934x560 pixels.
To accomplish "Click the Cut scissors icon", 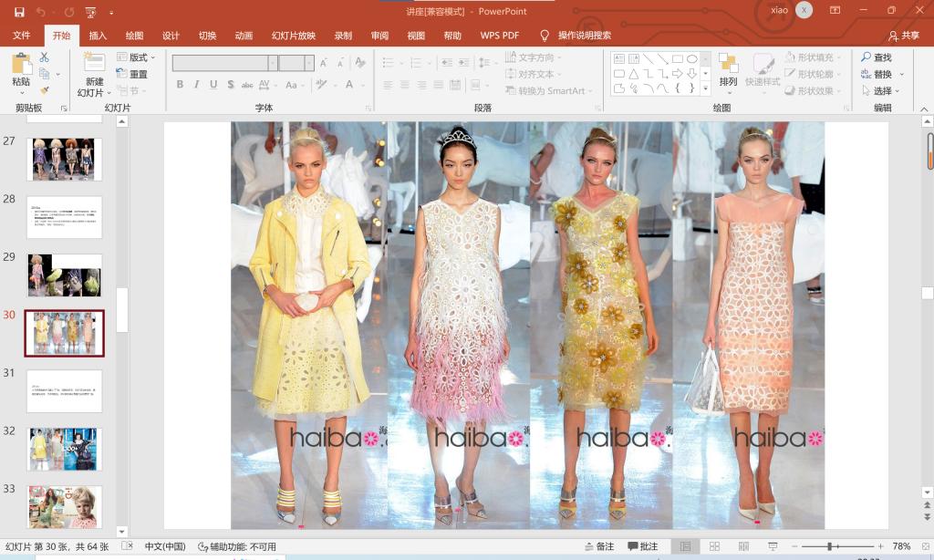I will click(44, 57).
